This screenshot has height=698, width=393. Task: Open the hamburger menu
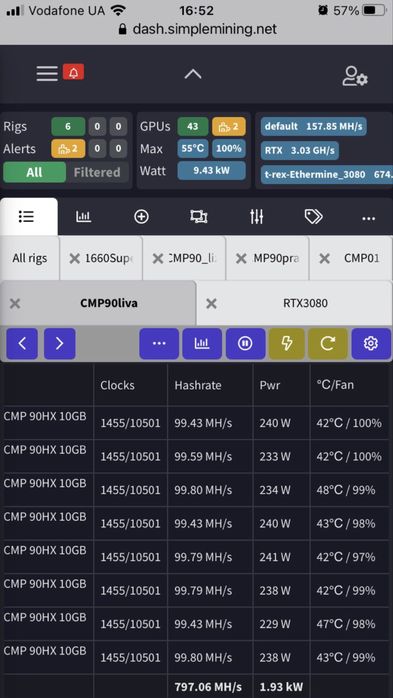[47, 73]
